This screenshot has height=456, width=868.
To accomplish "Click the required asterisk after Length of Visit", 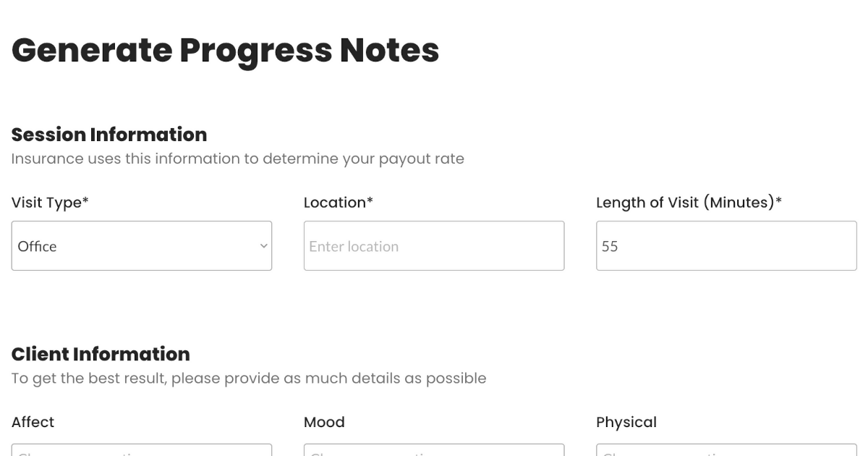I will click(779, 202).
